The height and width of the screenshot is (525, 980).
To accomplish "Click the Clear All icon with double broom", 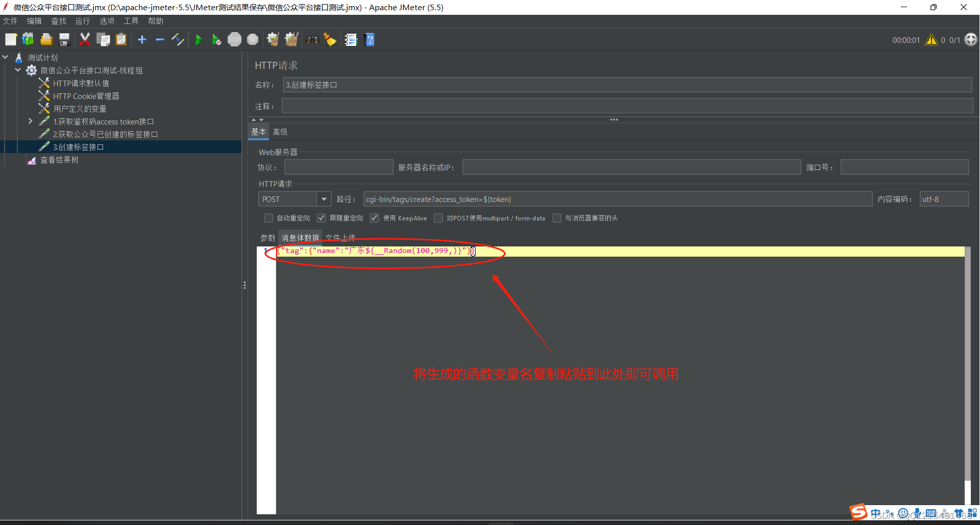I will click(x=291, y=39).
